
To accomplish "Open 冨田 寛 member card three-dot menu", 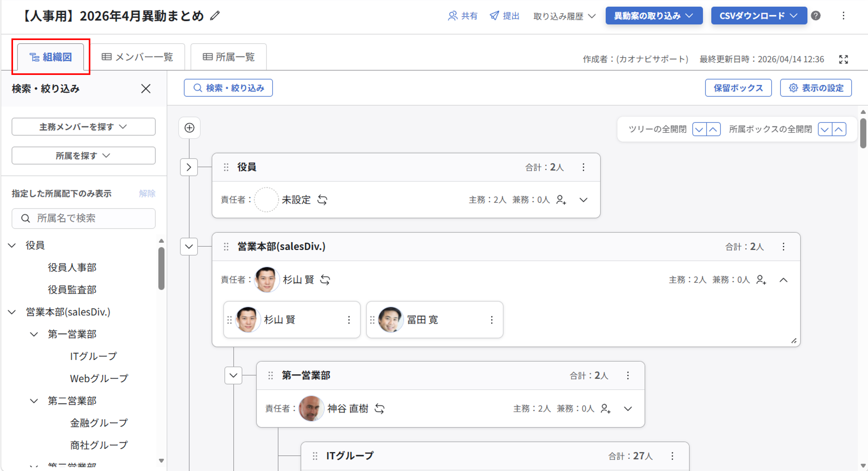I will tap(492, 320).
